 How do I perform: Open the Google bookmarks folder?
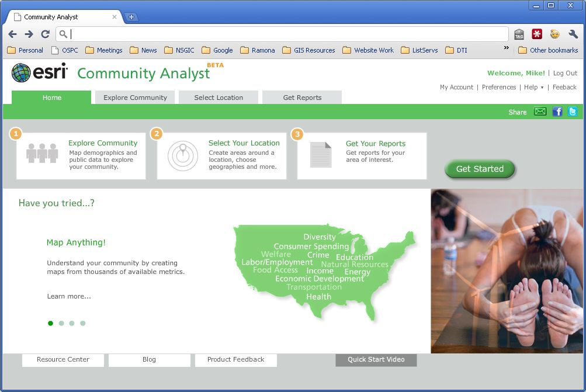tap(217, 50)
